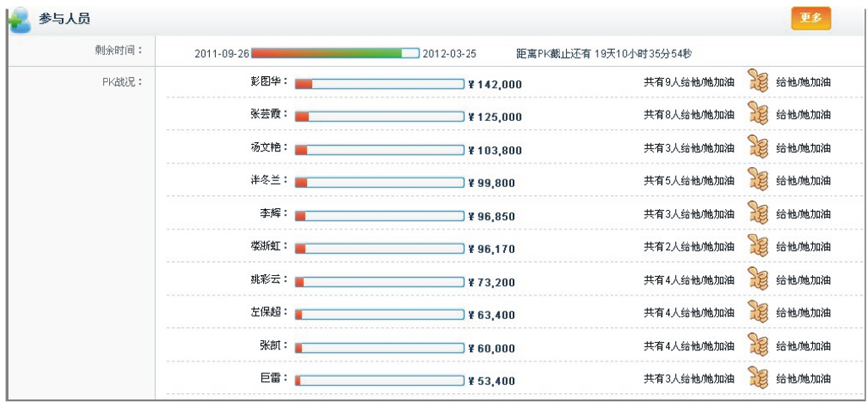Screen dimensions: 868x402
Task: Click thumbs-up icon in the ¥142,000 row
Action: pos(757,81)
